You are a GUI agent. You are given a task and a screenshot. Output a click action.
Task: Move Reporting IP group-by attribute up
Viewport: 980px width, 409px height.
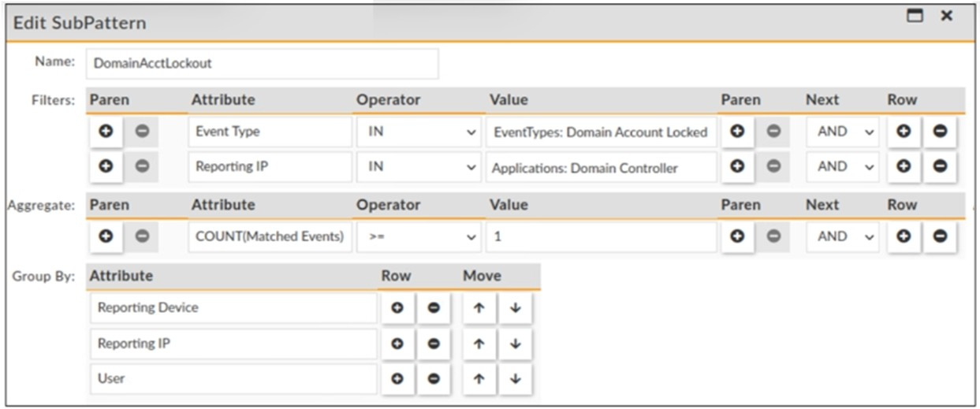[x=479, y=344]
